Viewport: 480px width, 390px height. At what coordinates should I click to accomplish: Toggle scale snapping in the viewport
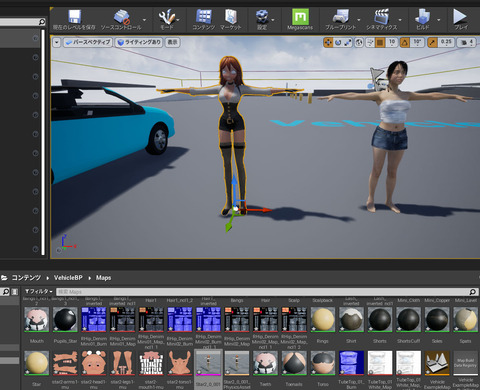pyautogui.click(x=432, y=42)
